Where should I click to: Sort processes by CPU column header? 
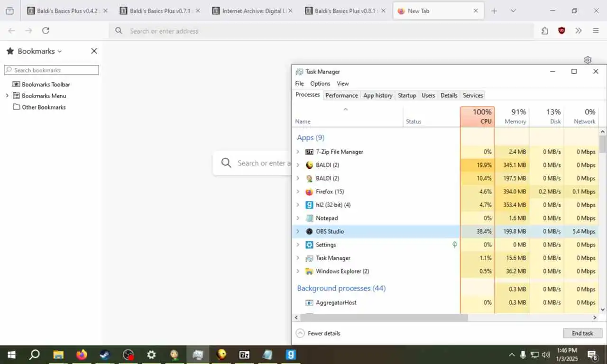(x=478, y=117)
